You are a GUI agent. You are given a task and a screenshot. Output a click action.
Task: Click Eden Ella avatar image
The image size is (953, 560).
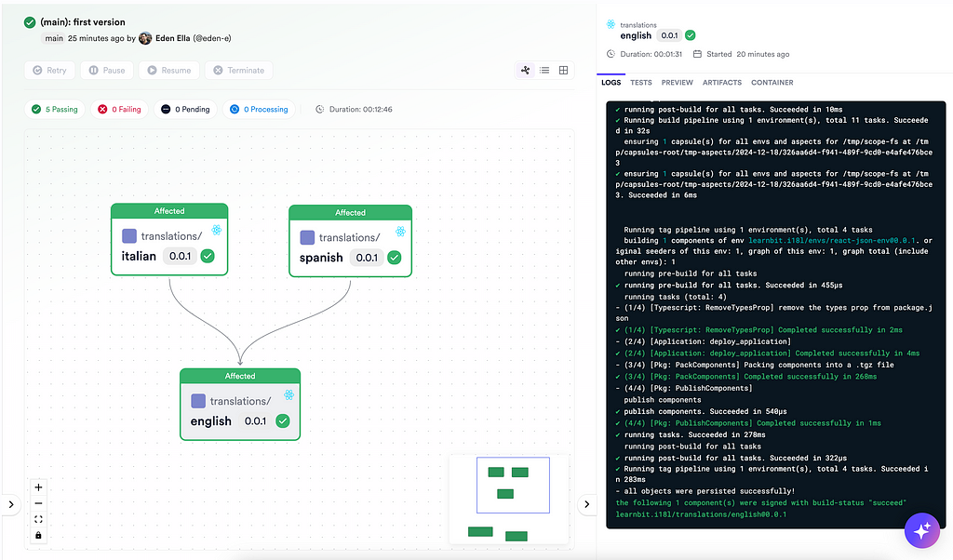(145, 38)
